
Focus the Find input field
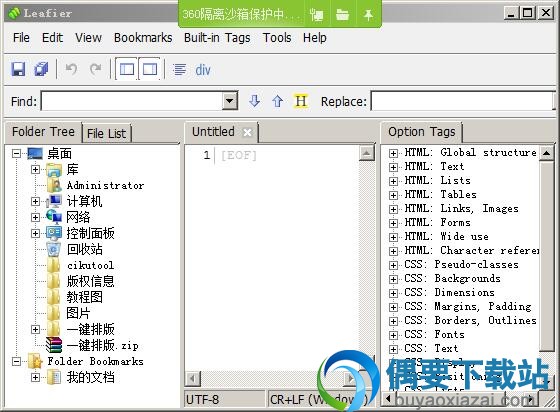tap(132, 101)
